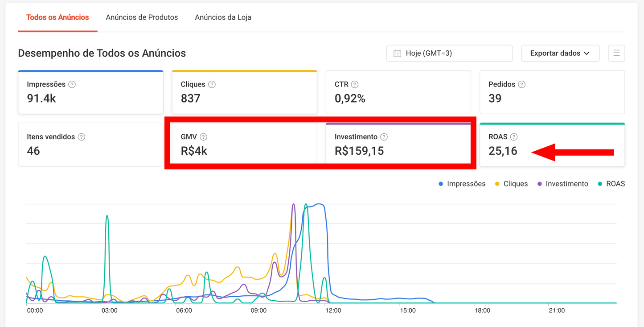View CTR metric help icon
644x327 pixels.
355,84
